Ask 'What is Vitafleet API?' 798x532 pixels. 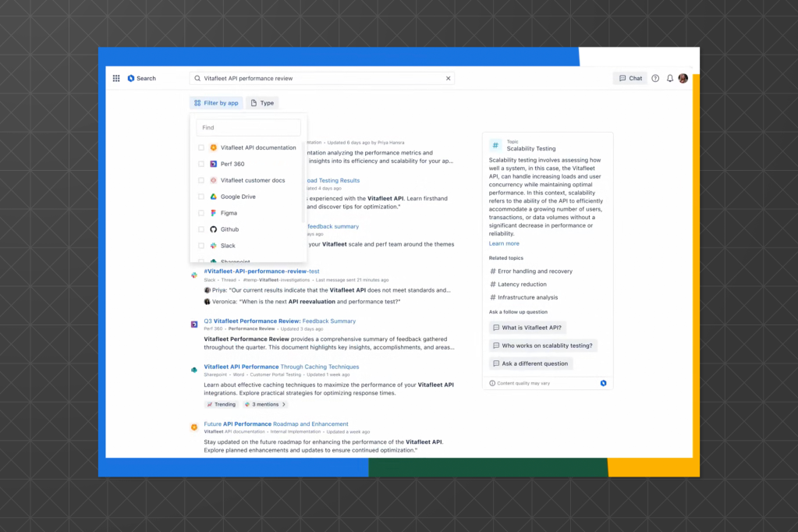[x=528, y=328]
